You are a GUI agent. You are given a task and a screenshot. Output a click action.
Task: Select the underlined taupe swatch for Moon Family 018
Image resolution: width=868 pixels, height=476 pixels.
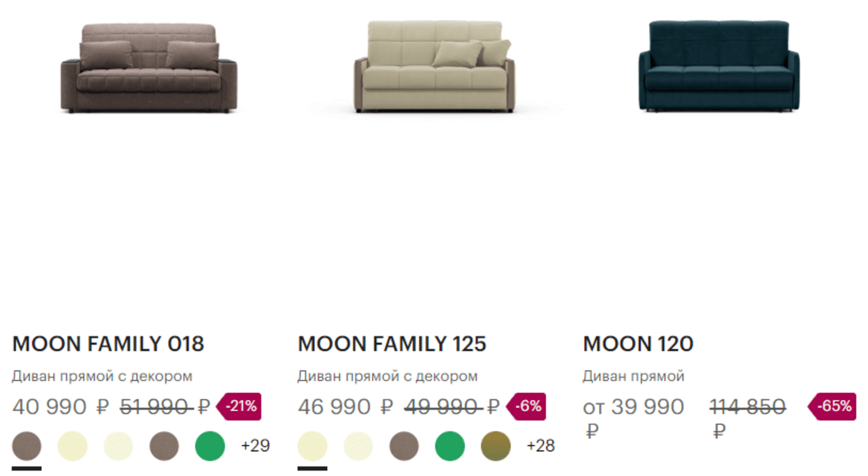click(27, 446)
